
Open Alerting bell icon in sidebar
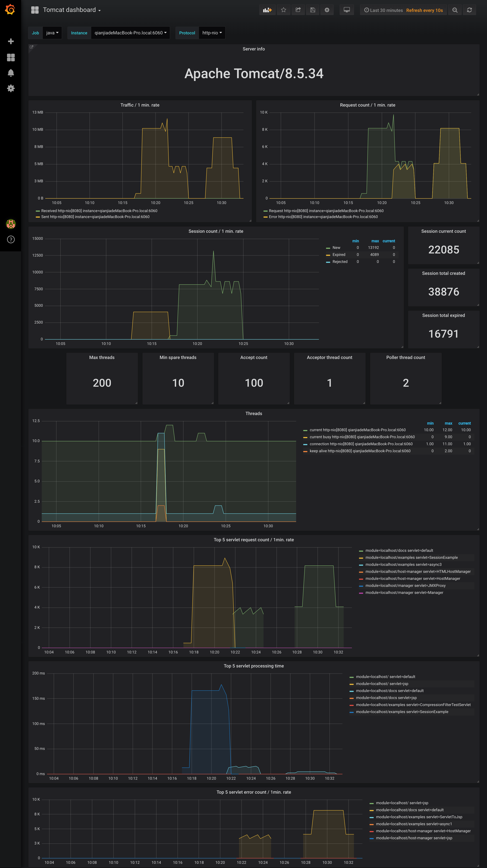click(x=11, y=73)
